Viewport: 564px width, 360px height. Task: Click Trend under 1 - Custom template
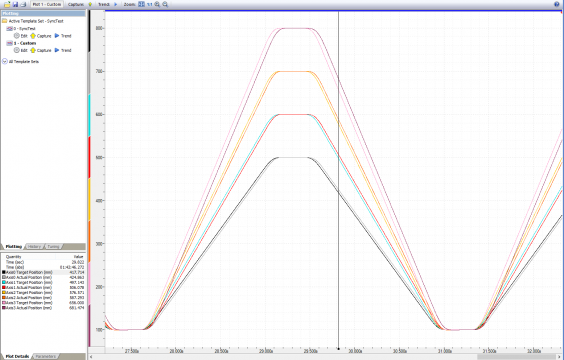[63, 50]
